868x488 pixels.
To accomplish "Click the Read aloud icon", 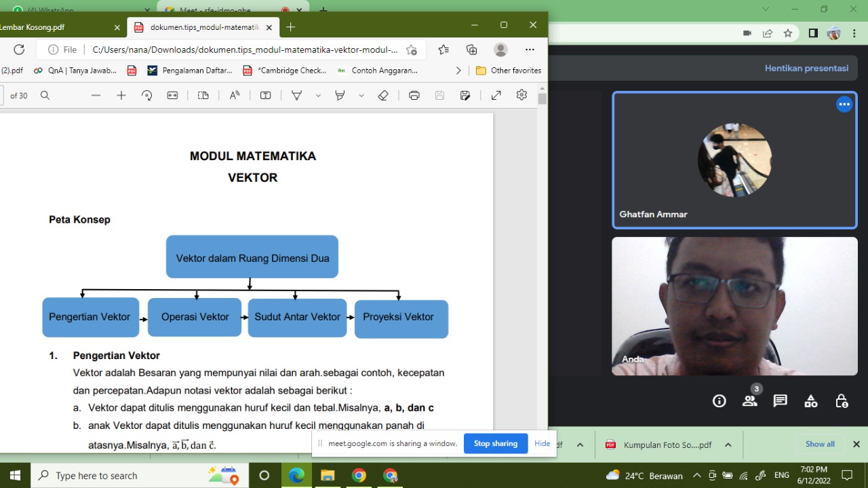I will pos(235,96).
